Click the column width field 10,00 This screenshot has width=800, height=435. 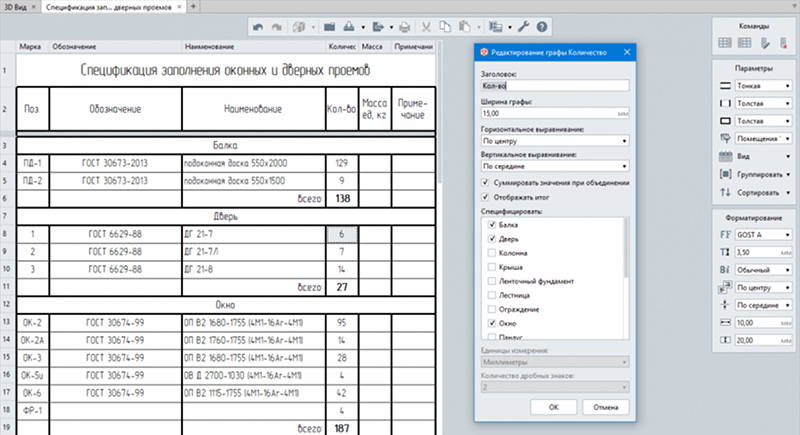tap(764, 323)
